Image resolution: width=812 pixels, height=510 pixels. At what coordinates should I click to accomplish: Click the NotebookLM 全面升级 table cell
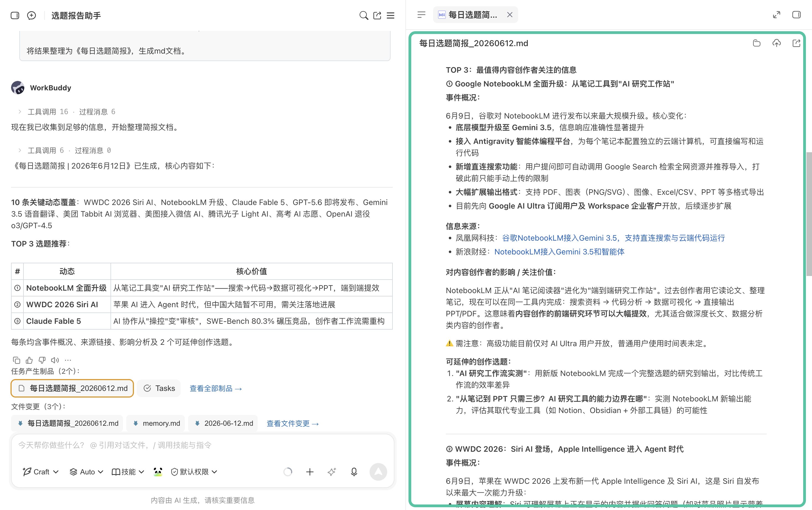click(x=67, y=288)
